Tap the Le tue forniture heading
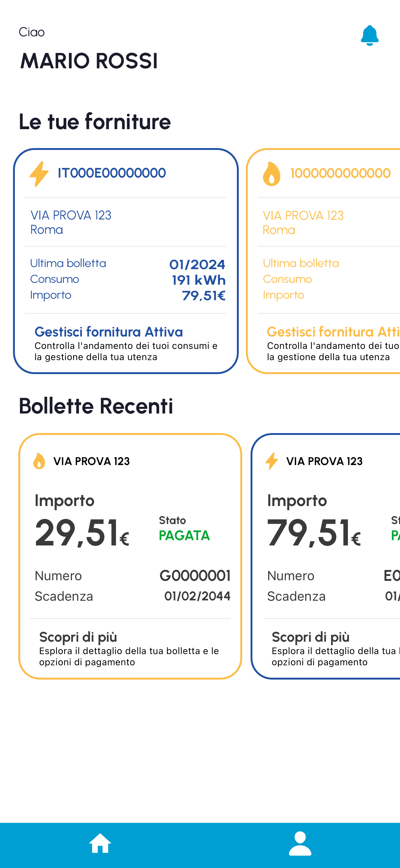Viewport: 400px width, 868px height. pyautogui.click(x=95, y=122)
